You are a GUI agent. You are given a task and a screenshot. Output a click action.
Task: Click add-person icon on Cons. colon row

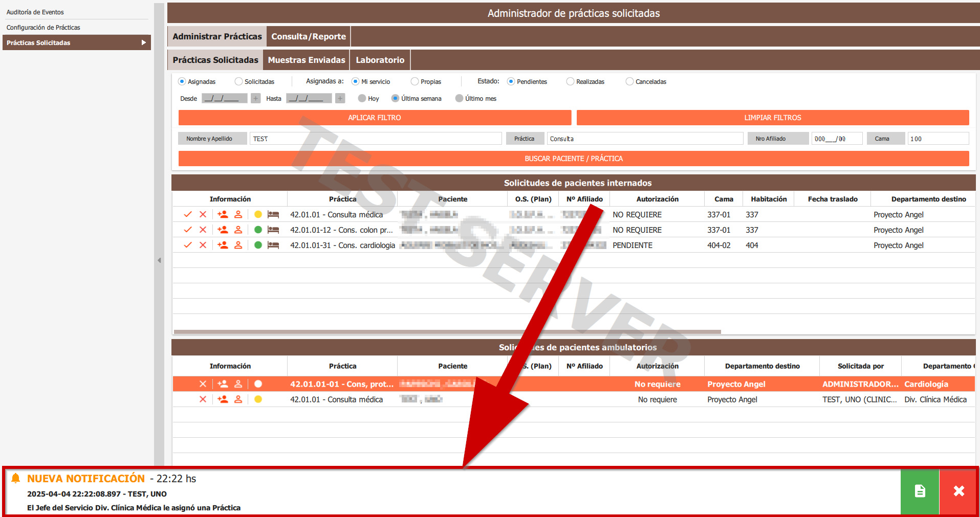click(223, 230)
